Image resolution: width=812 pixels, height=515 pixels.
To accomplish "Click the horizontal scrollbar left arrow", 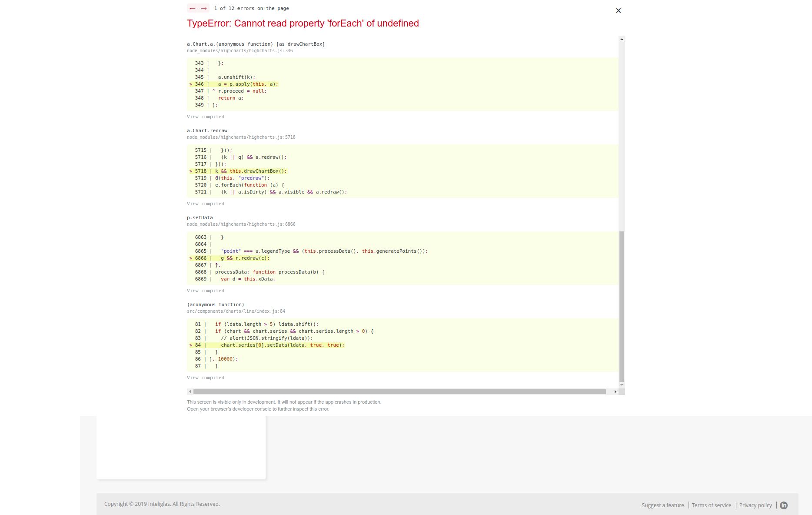I will [x=190, y=391].
